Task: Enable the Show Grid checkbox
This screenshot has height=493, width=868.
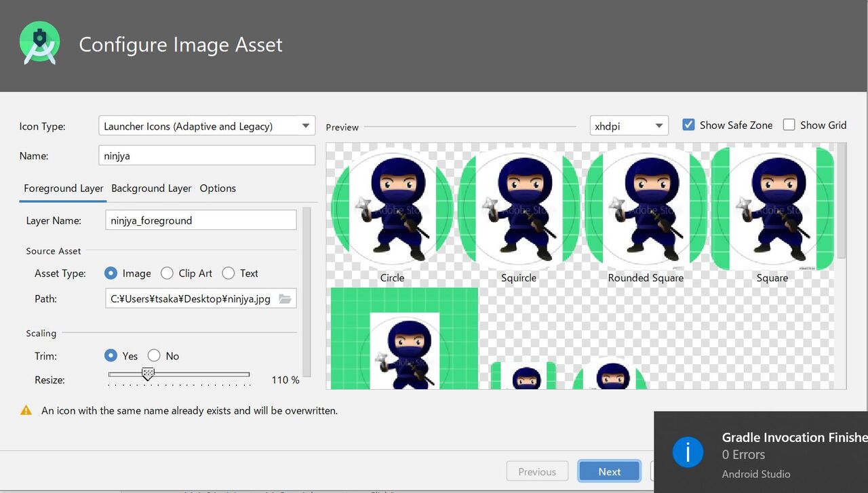Action: coord(789,125)
